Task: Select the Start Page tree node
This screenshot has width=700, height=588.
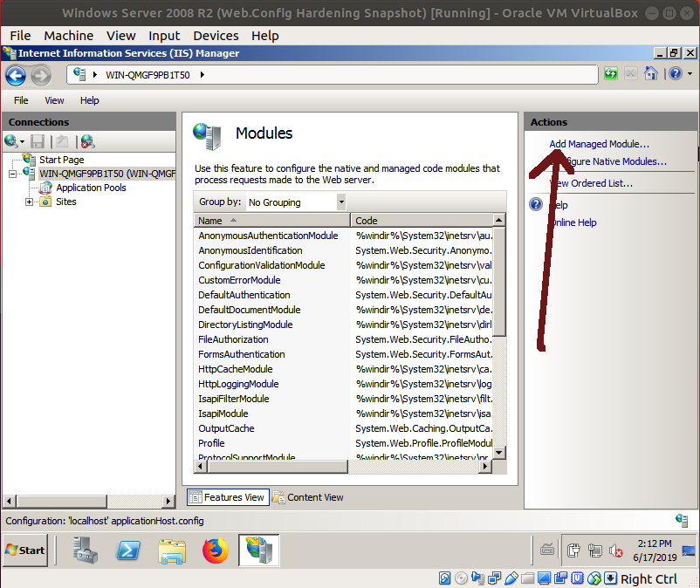Action: [62, 160]
